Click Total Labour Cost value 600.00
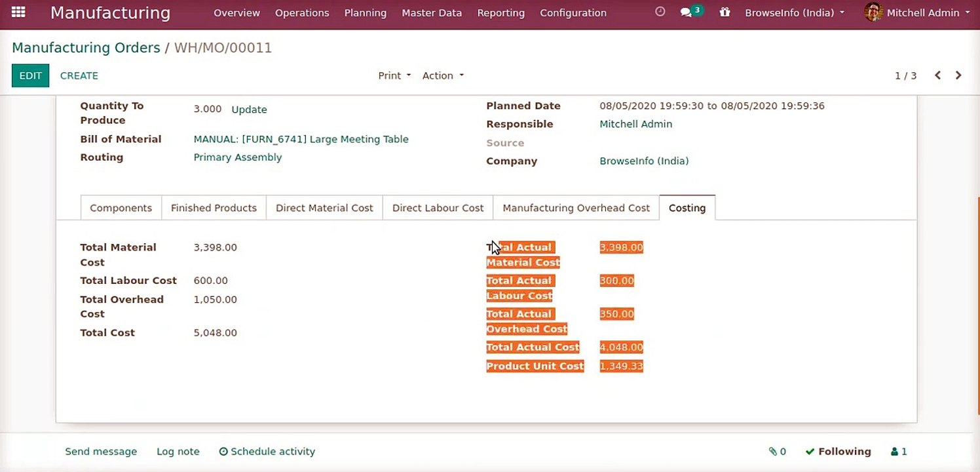980x472 pixels. tap(210, 281)
